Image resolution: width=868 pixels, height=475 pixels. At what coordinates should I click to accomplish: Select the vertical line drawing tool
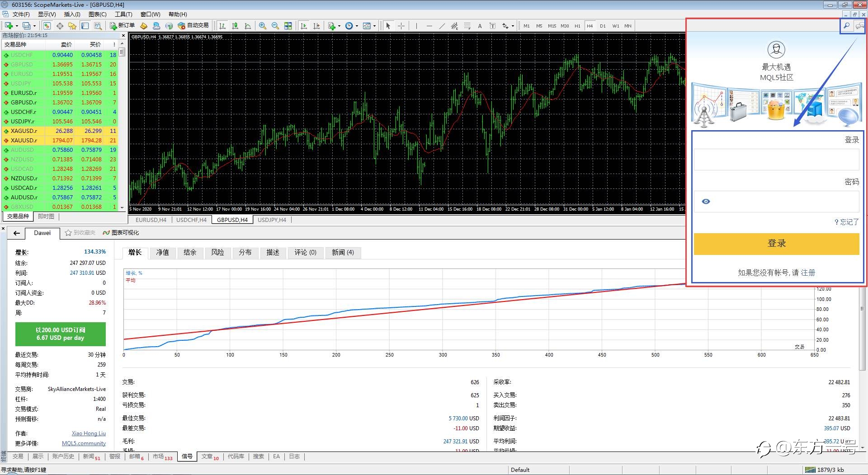coord(416,26)
